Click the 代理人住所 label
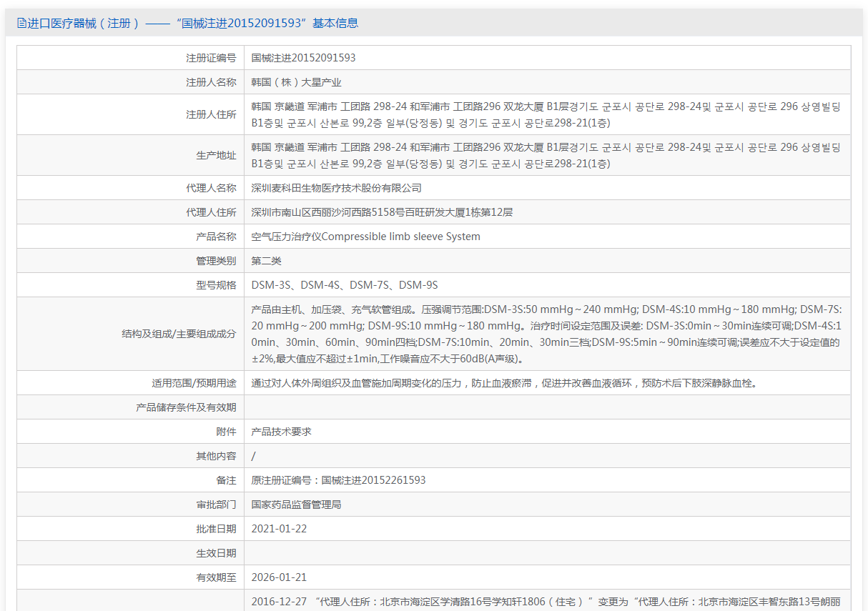Screen dimensions: 868x611 pyautogui.click(x=211, y=212)
